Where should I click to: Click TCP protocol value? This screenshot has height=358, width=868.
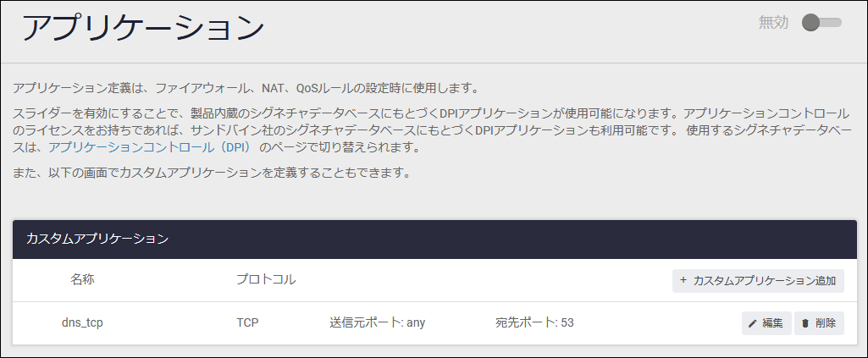click(x=247, y=322)
